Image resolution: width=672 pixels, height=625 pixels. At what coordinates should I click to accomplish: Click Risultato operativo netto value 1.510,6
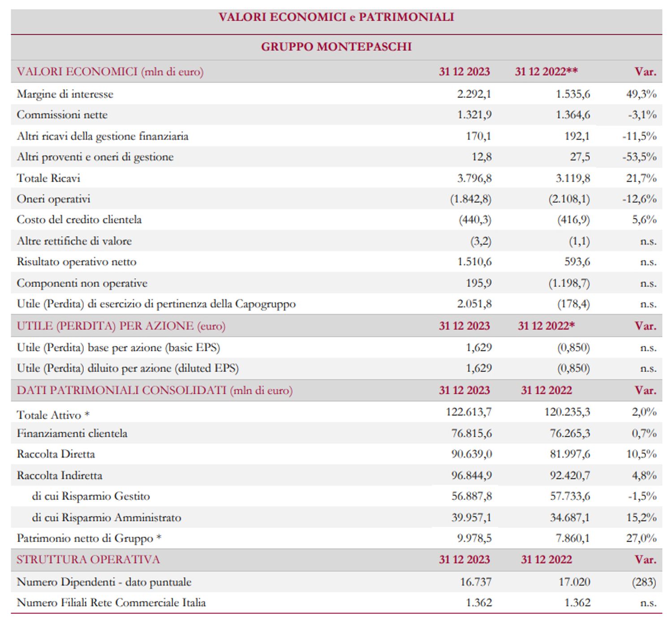click(x=474, y=262)
